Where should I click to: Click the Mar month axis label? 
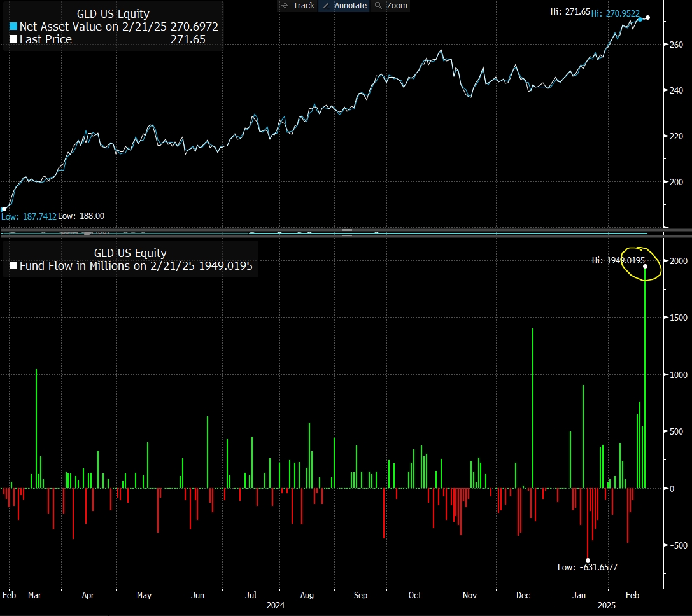[34, 595]
